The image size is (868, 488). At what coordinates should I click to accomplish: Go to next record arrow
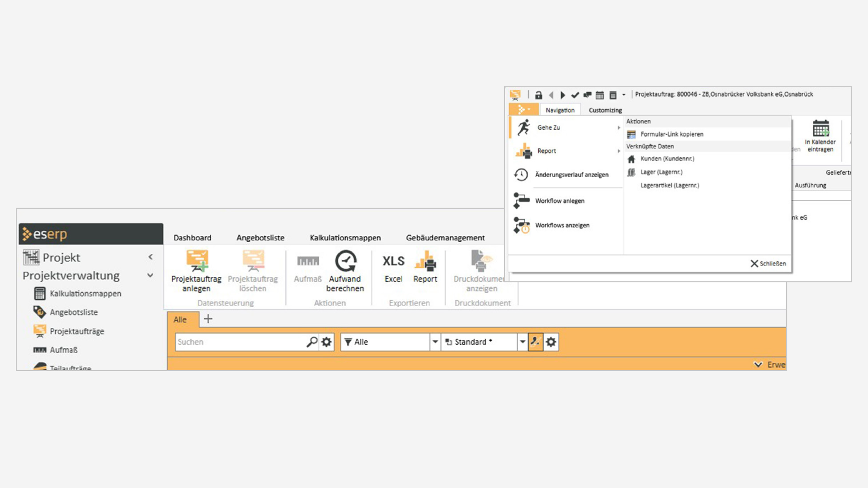tap(563, 95)
